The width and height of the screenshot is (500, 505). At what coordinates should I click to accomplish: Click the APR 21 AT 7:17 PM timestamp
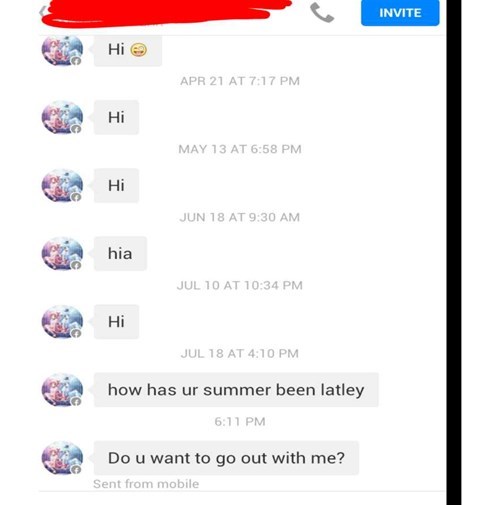pyautogui.click(x=240, y=81)
